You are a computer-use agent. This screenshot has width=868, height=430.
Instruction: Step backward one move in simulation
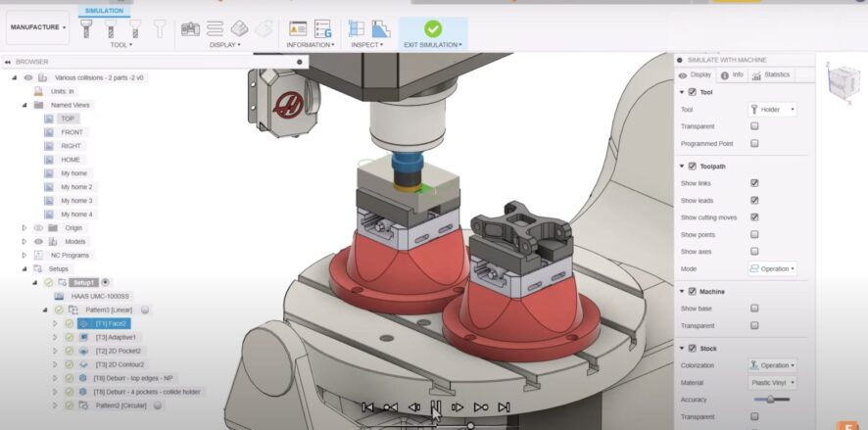click(x=413, y=407)
